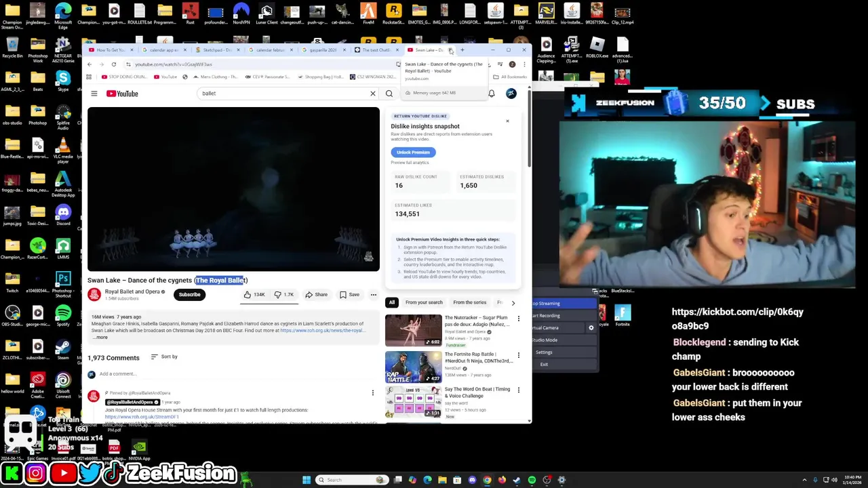
Task: Select the 'From your search' chip
Action: (x=424, y=302)
